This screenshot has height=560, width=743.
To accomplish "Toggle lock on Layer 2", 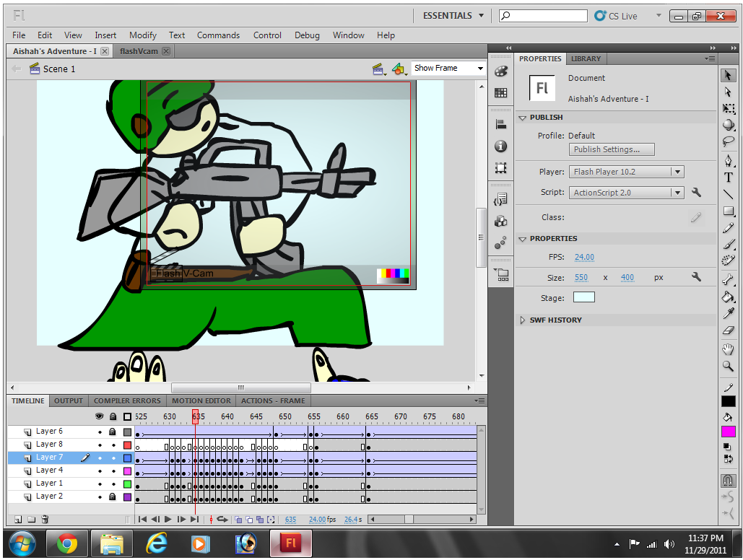I will pos(113,497).
